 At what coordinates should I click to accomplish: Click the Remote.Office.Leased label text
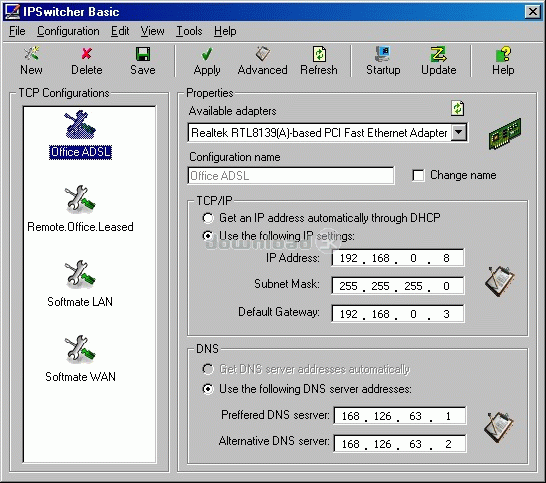coord(80,227)
